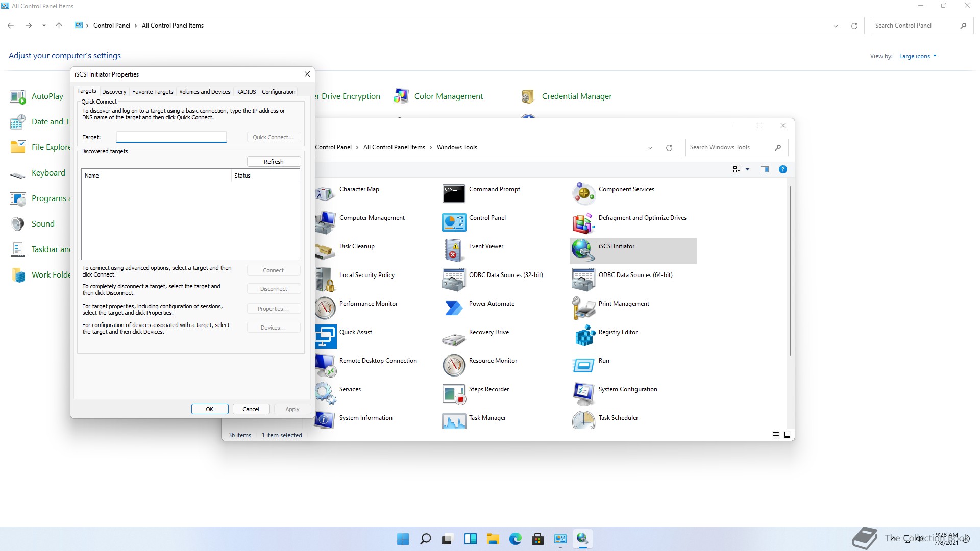Open the Run icon

click(583, 365)
